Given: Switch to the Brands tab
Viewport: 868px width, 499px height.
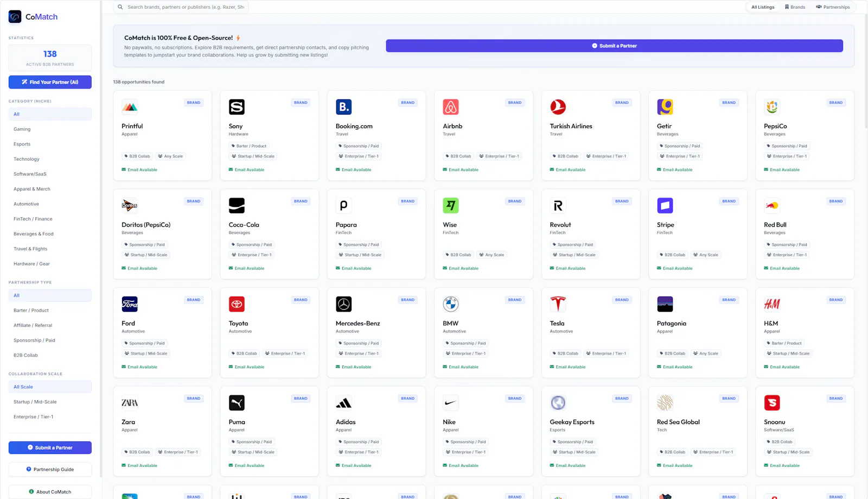Looking at the screenshot, I should point(795,7).
